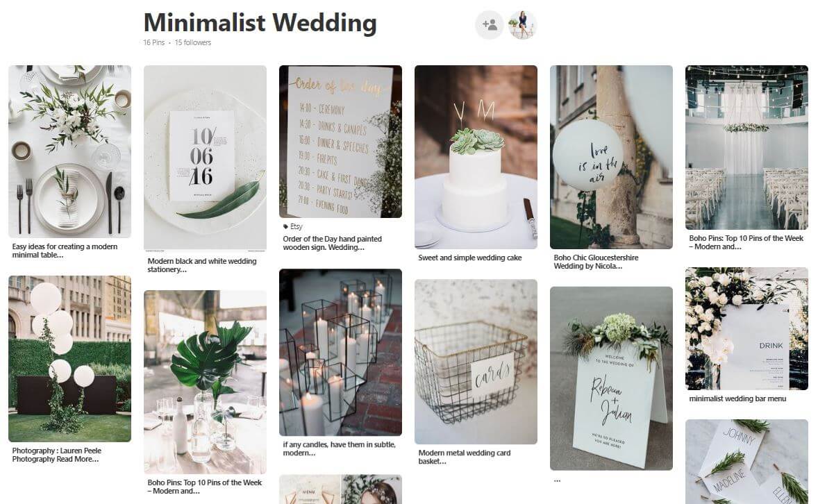Open the ceremony venue with white chairs pin

click(746, 147)
